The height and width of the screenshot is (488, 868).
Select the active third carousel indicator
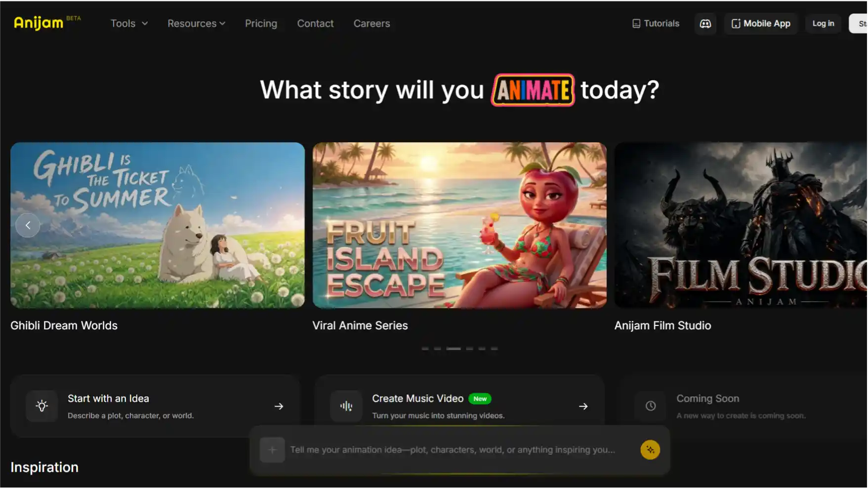point(454,349)
